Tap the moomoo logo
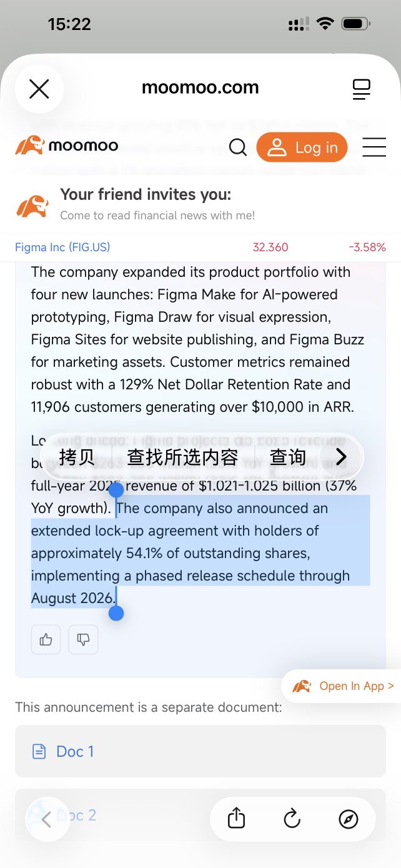This screenshot has height=868, width=401. [67, 146]
